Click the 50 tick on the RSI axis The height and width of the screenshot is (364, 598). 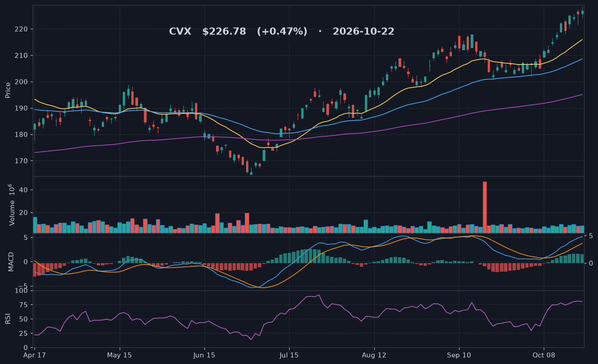click(x=24, y=320)
